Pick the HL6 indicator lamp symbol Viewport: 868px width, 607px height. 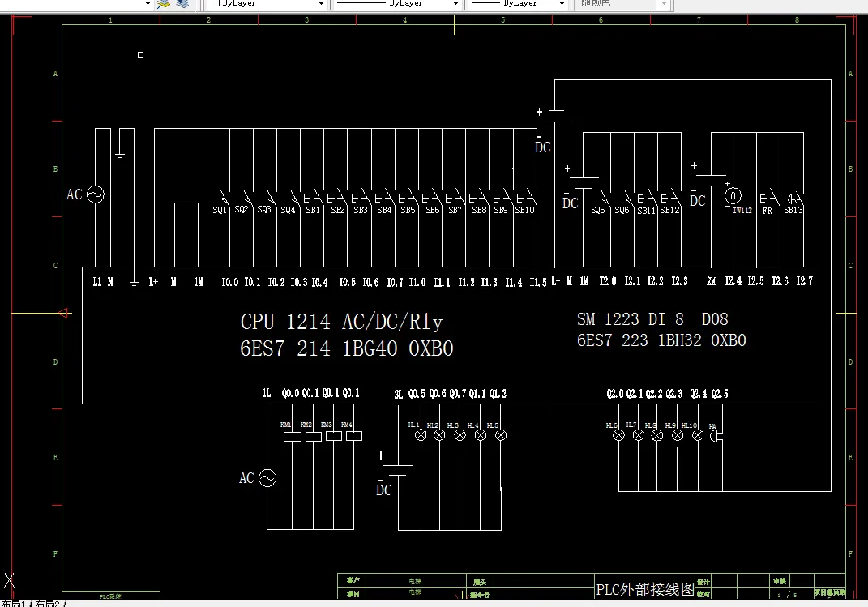coord(619,435)
